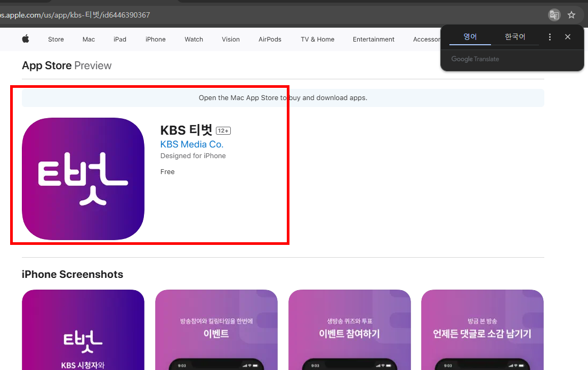Click the Vision item in Apple navigation
Viewport: 588px width, 370px height.
tap(230, 39)
